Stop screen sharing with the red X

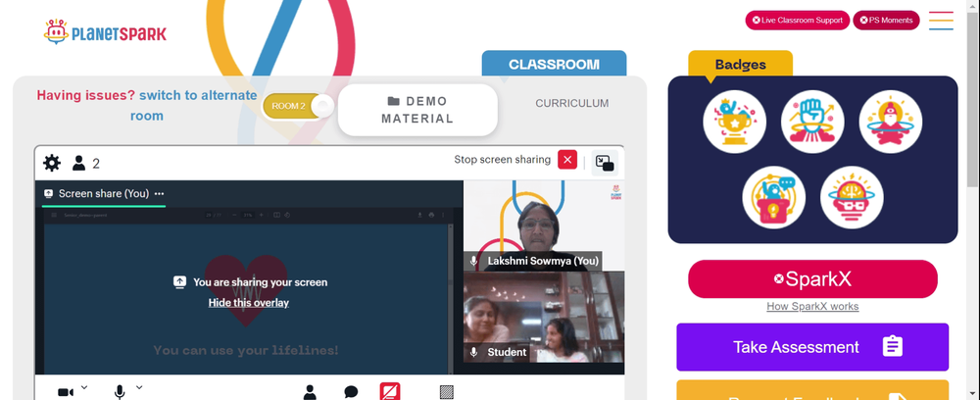[x=567, y=160]
